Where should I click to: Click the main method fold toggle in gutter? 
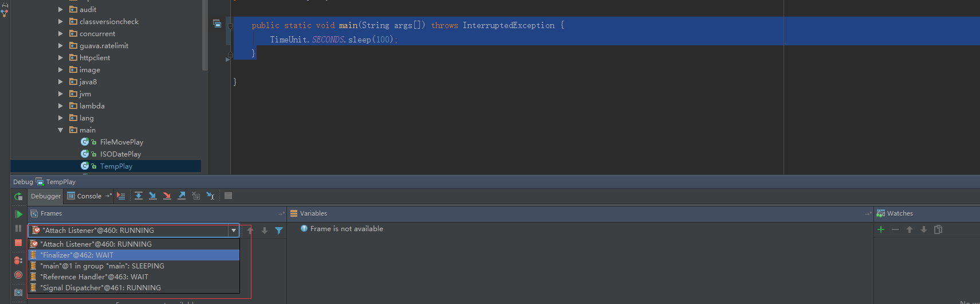point(230,26)
